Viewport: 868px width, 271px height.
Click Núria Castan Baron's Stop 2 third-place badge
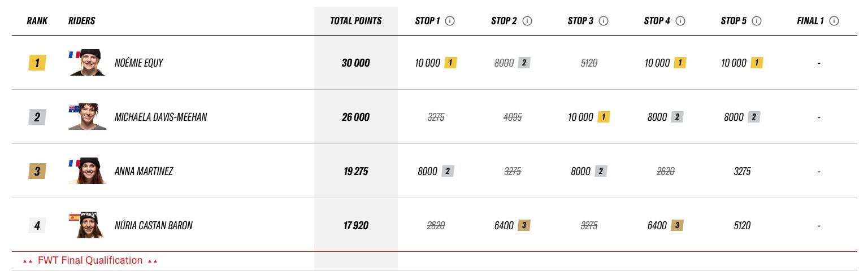(524, 225)
